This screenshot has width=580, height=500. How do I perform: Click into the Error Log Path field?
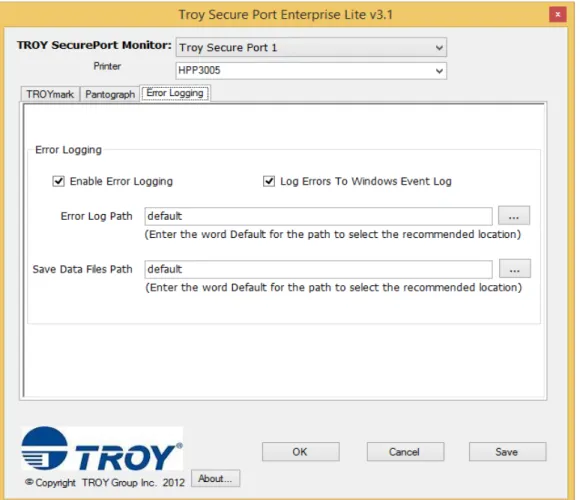click(x=318, y=216)
